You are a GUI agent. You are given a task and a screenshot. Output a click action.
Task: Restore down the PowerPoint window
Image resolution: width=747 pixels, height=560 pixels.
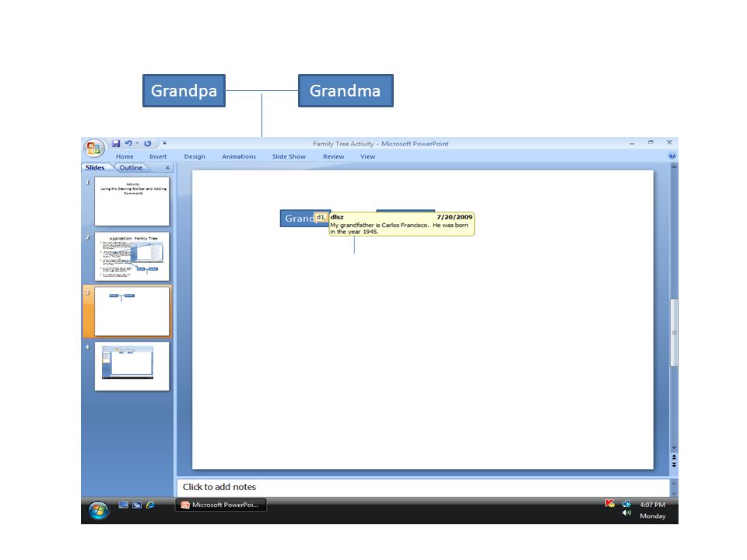(651, 142)
